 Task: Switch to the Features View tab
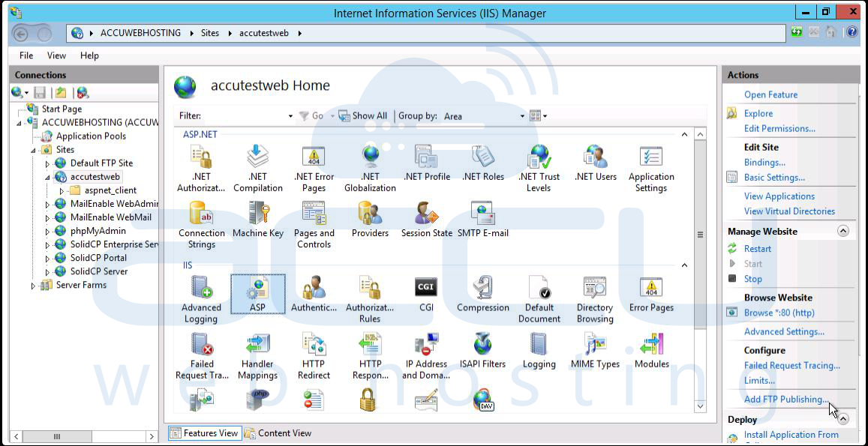[204, 433]
